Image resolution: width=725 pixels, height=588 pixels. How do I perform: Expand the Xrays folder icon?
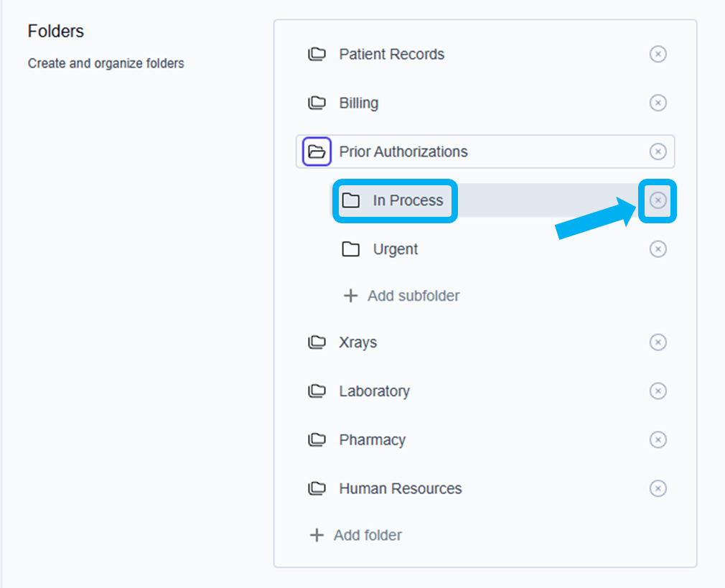(317, 342)
